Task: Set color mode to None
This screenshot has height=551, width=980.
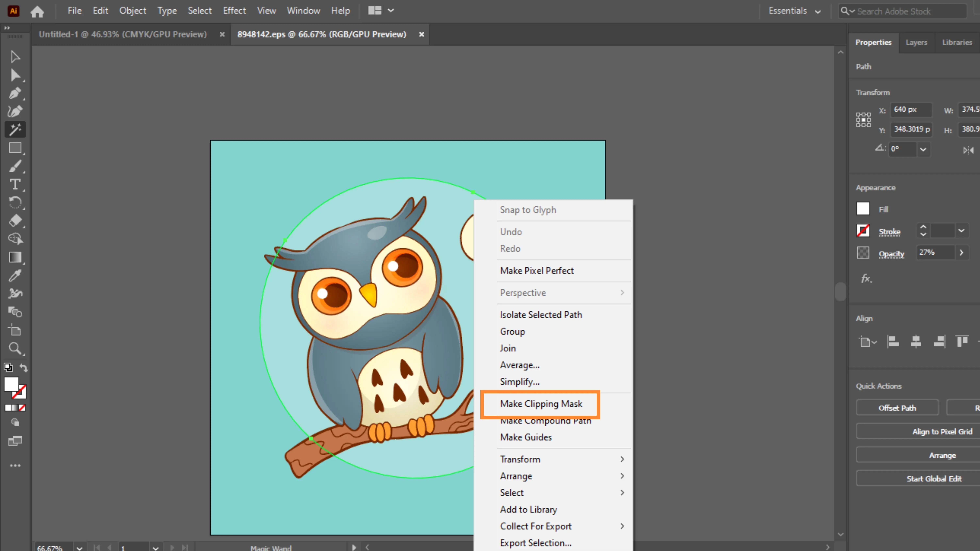Action: pyautogui.click(x=22, y=408)
